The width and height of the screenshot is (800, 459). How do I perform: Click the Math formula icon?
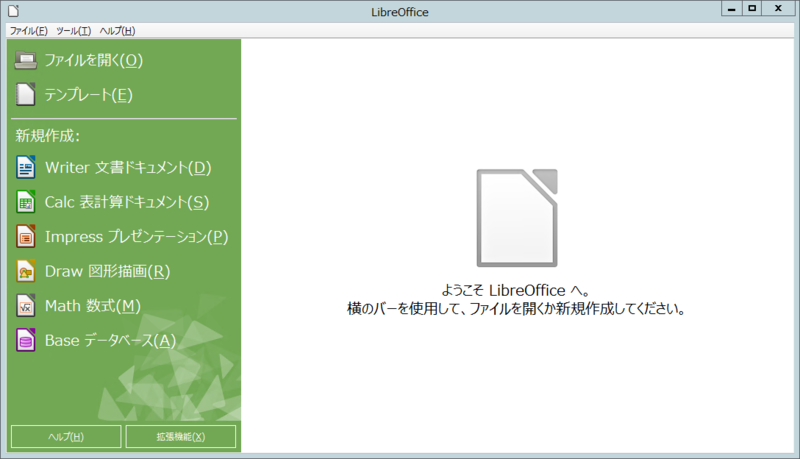click(x=26, y=306)
